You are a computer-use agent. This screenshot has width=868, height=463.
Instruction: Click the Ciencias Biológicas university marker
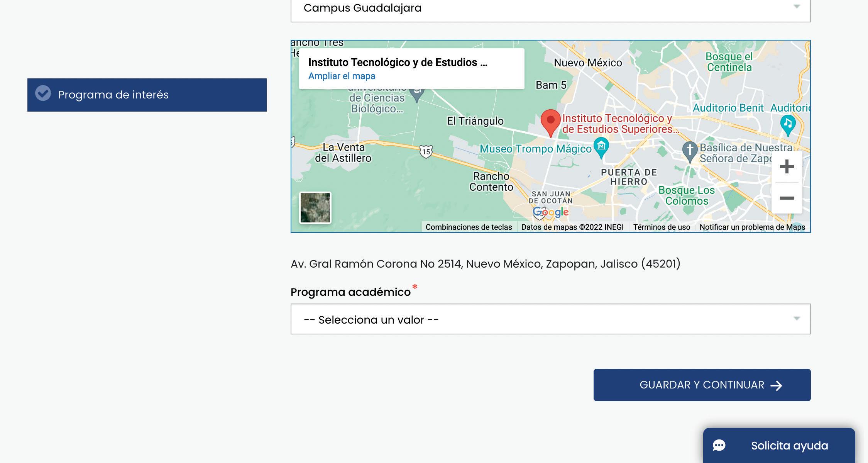point(417,93)
